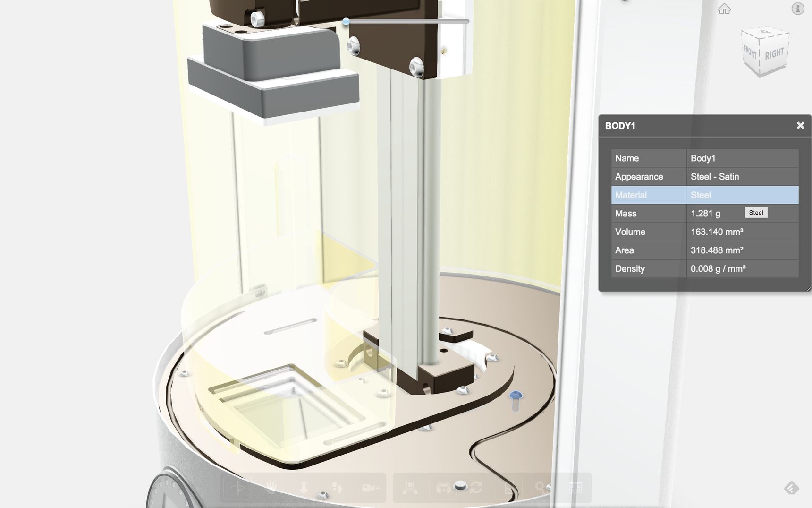Click the Home view icon
Image resolution: width=812 pixels, height=508 pixels.
coord(724,9)
